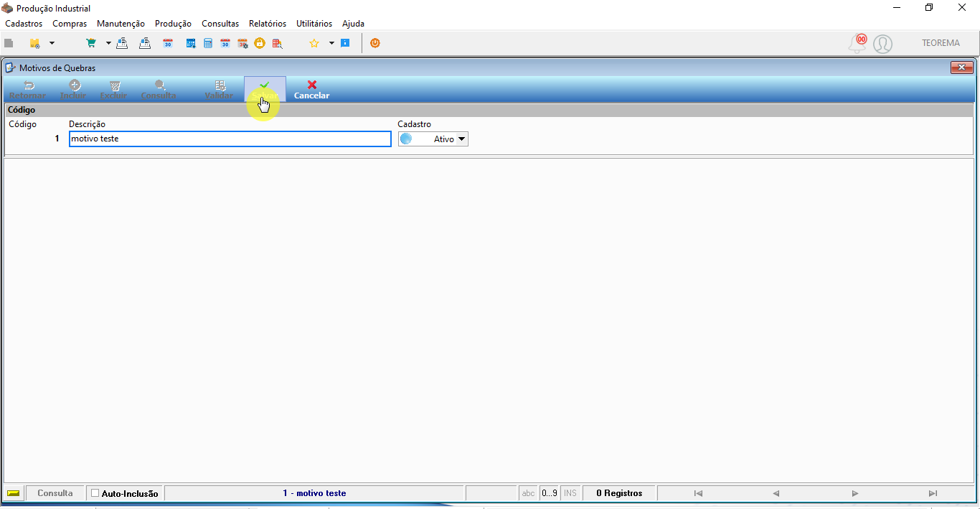
Task: Go to the next record arrow
Action: click(854, 493)
